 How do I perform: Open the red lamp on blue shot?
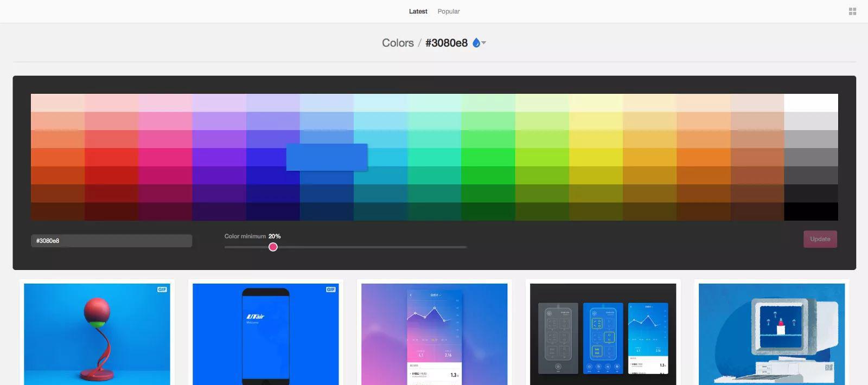click(97, 334)
